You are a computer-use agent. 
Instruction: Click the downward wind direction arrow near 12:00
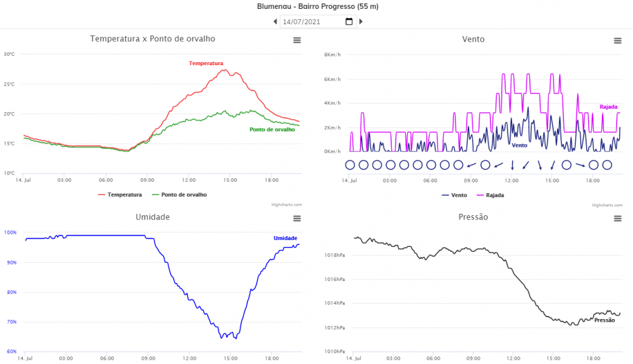coord(512,165)
